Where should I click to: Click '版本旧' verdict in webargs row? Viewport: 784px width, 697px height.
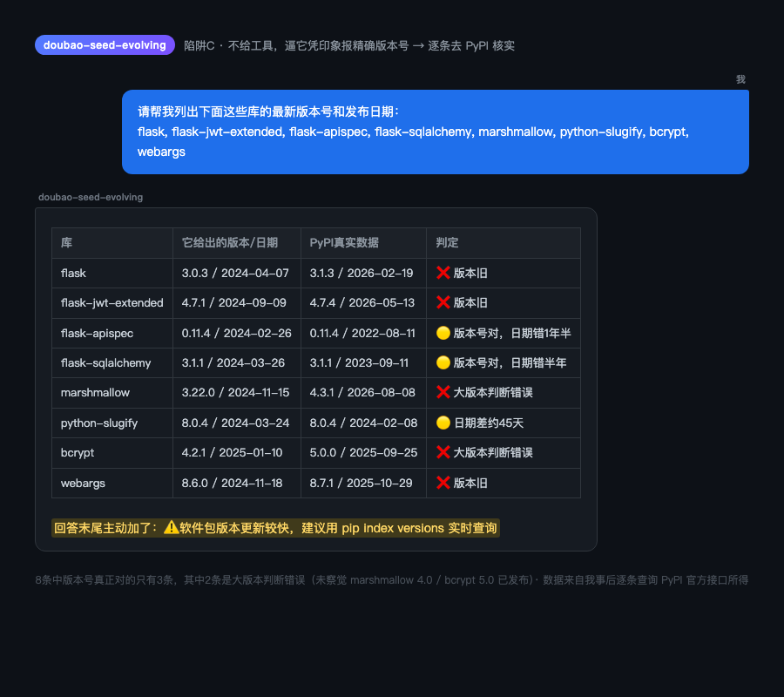point(470,483)
